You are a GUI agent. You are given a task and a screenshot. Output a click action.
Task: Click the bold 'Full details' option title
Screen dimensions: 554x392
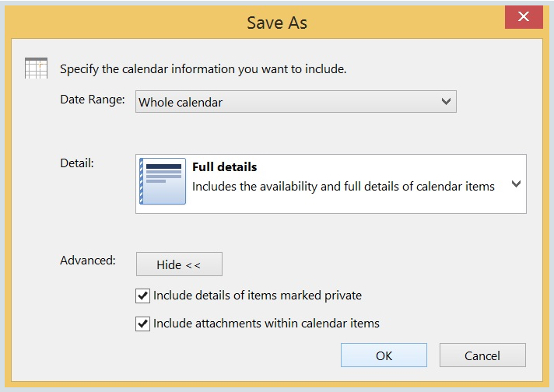224,167
